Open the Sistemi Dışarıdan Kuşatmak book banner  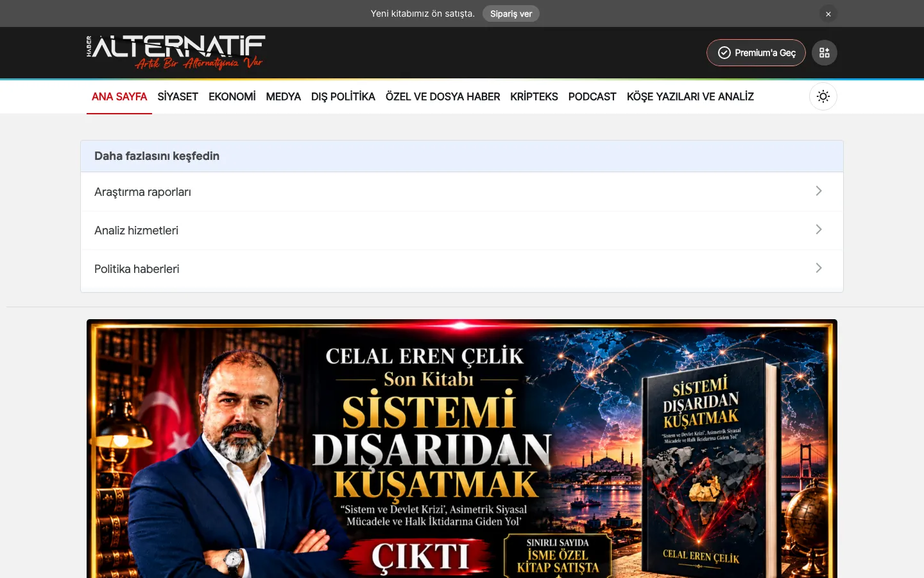tap(462, 449)
